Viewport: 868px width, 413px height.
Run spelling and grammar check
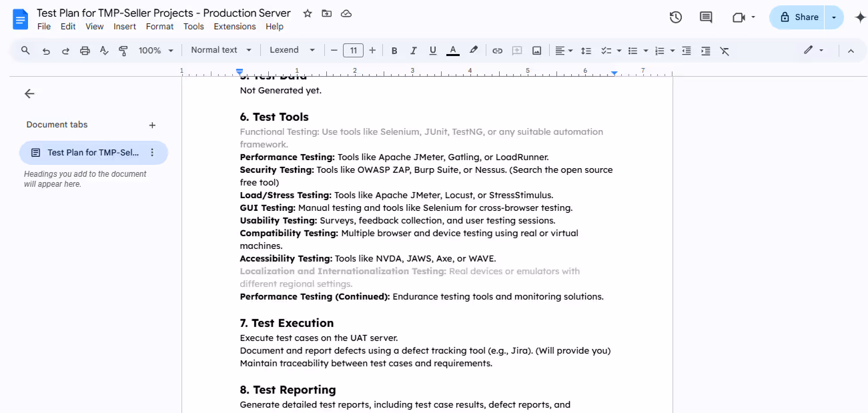[x=104, y=50]
